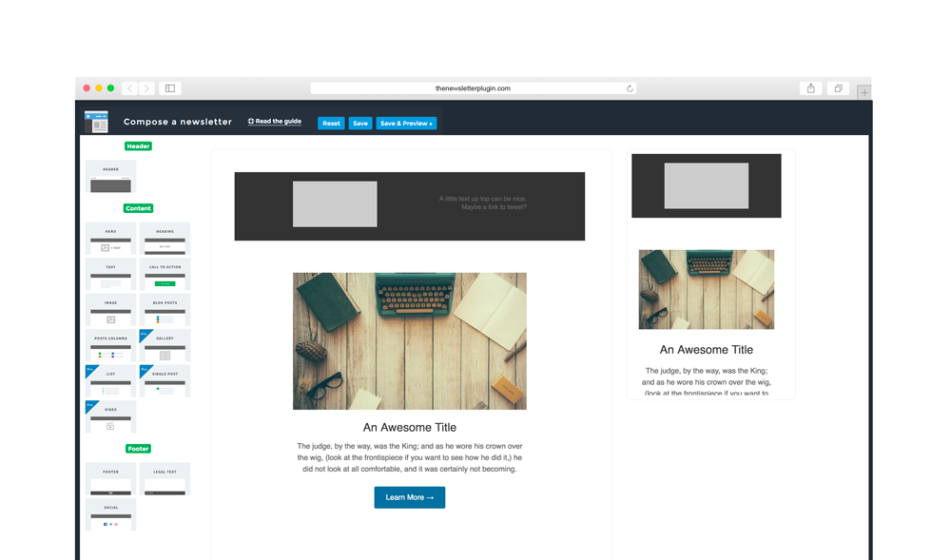
Task: Select the Social footer block
Action: (110, 515)
